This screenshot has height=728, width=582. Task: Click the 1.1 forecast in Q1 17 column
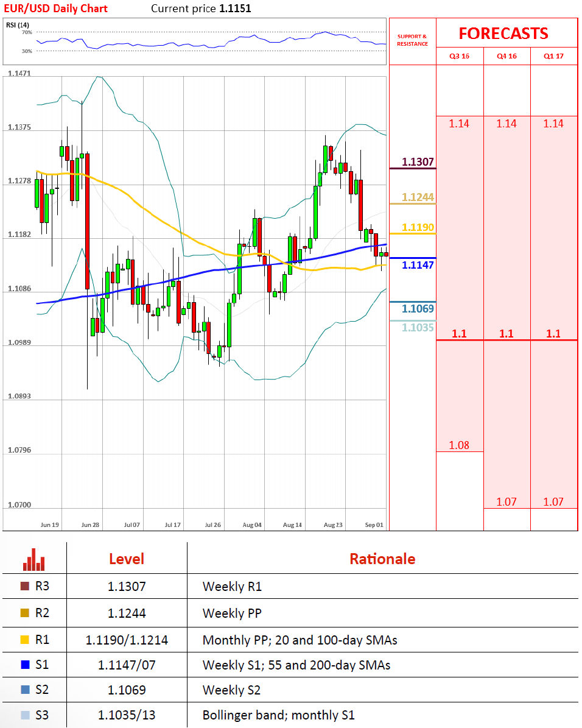(553, 333)
